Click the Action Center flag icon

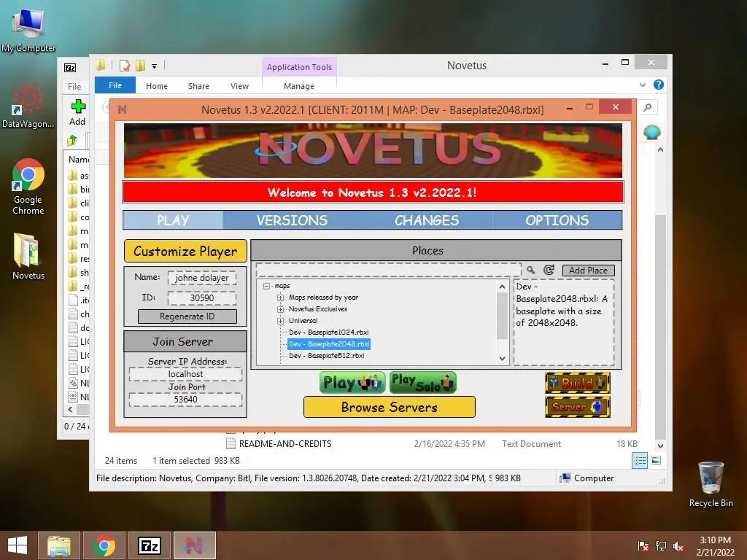click(x=643, y=546)
